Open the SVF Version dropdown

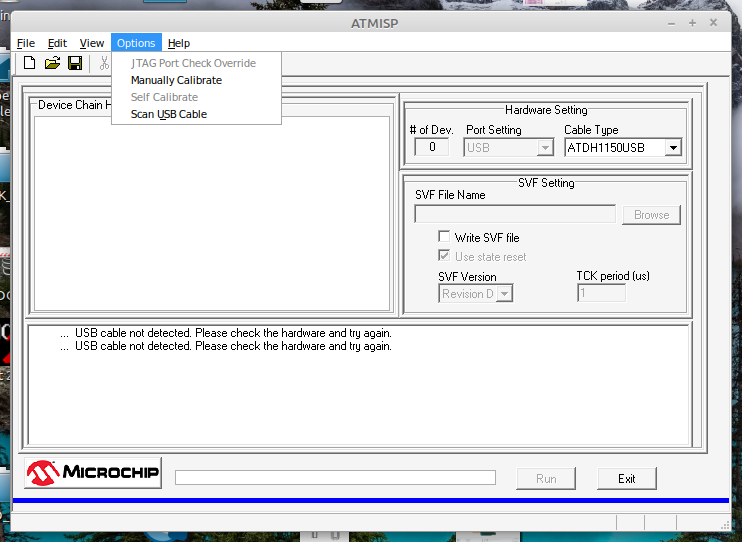tap(505, 294)
